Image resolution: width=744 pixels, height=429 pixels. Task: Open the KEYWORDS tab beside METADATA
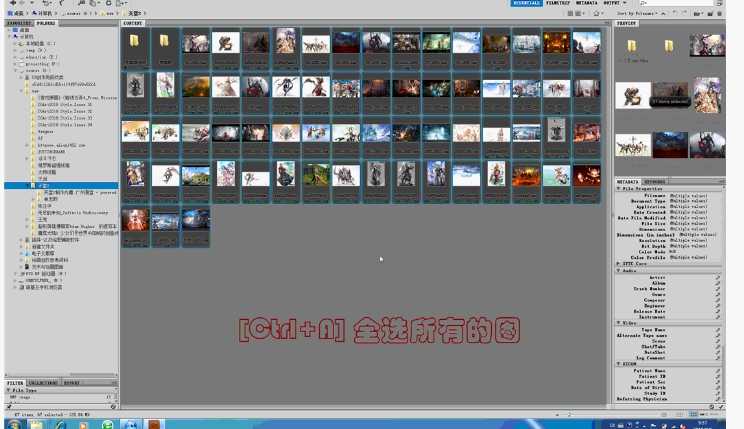pyautogui.click(x=655, y=182)
